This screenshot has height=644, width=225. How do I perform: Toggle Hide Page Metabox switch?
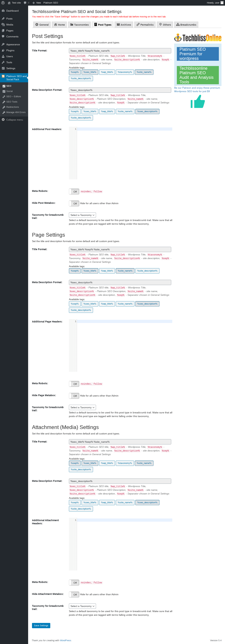pyautogui.click(x=74, y=396)
